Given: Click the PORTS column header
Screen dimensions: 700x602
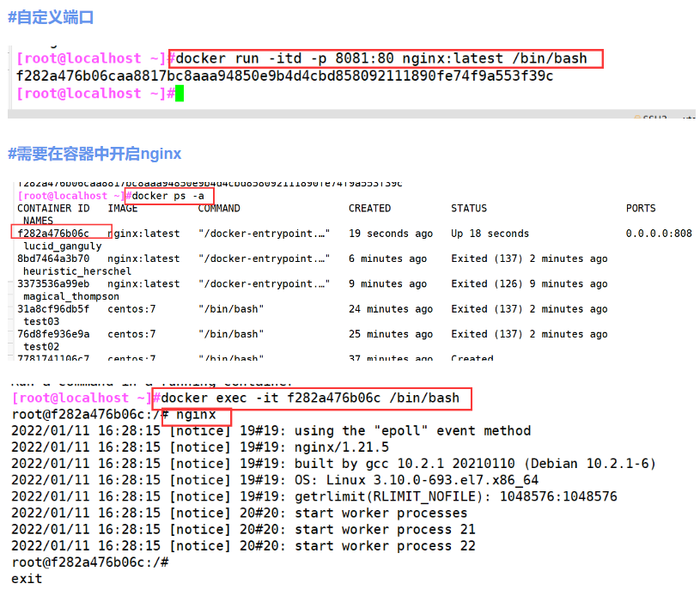Looking at the screenshot, I should pos(640,208).
